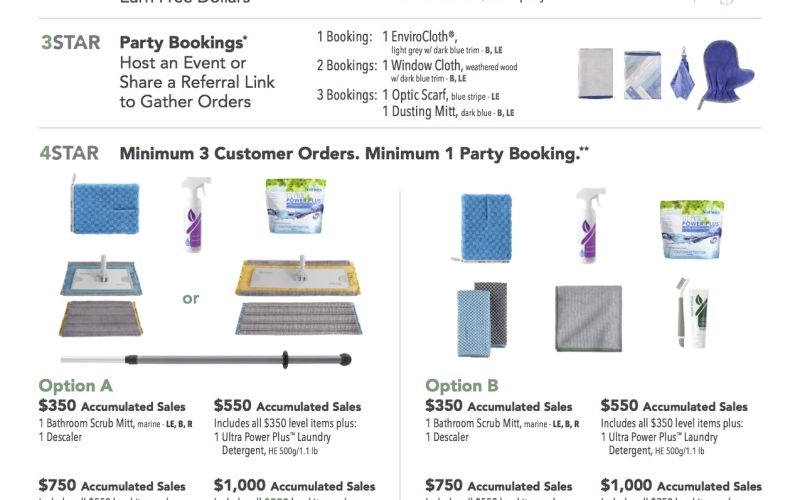Image resolution: width=800 pixels, height=500 pixels.
Task: Click Option B's blue Bathroom Scrub Mitt
Action: (x=485, y=228)
